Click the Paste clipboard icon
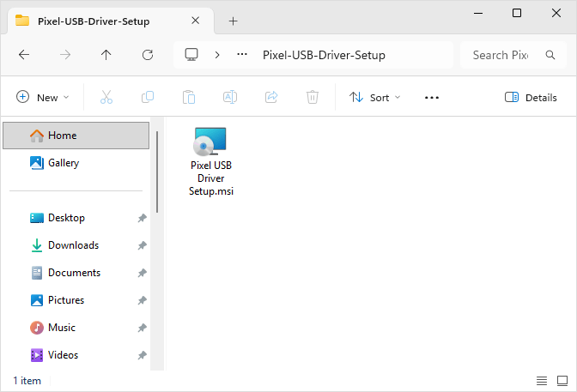Viewport: 577px width, 392px height. coord(189,98)
